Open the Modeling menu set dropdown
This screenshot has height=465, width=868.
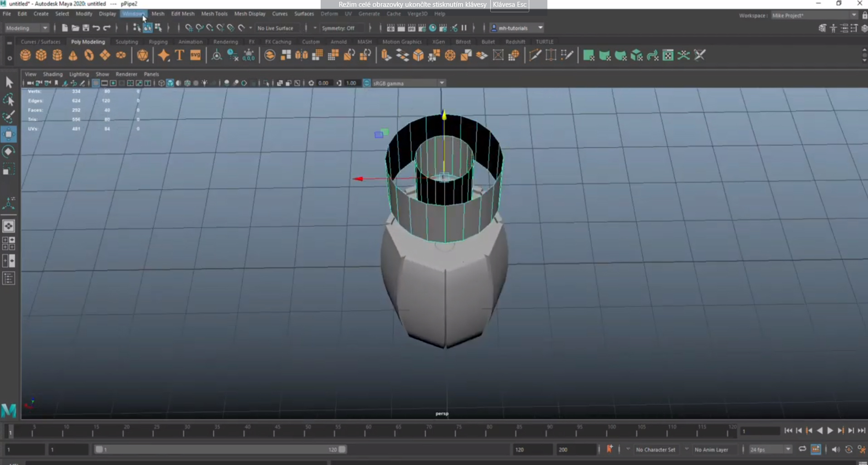tap(26, 28)
